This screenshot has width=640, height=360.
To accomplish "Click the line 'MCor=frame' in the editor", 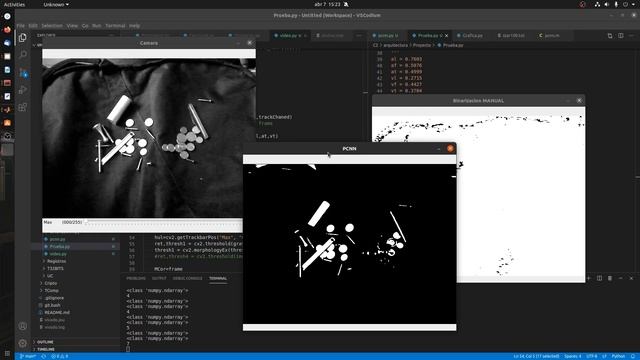I will tap(169, 269).
